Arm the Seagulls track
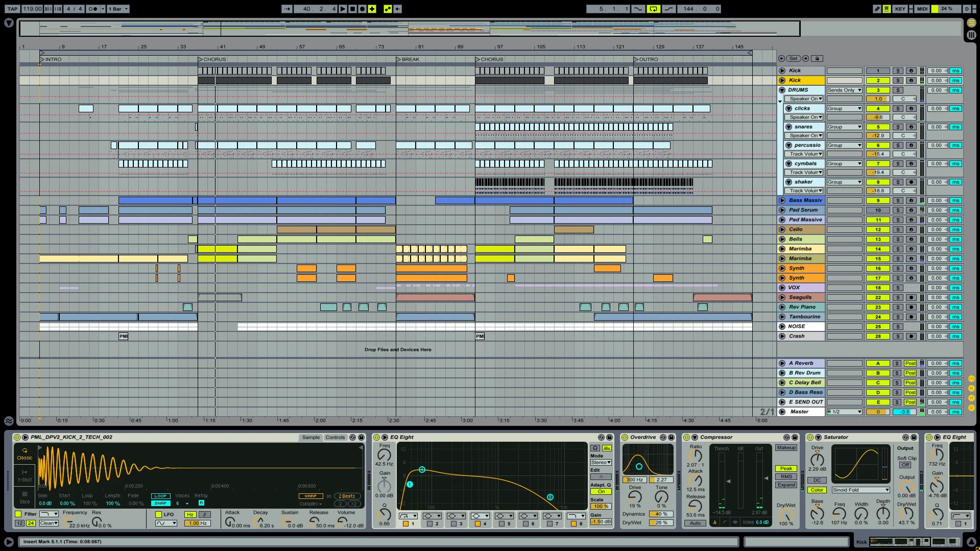Screen dimensions: 980x551 [x=911, y=297]
